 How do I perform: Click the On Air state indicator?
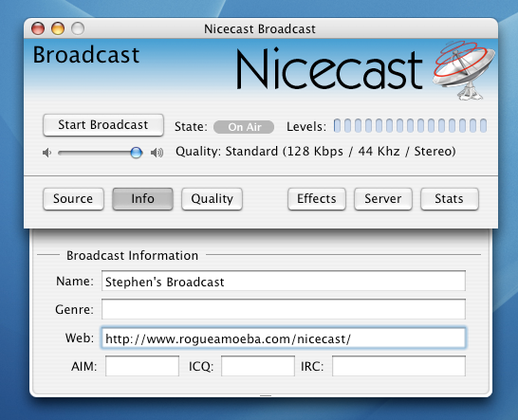point(244,127)
